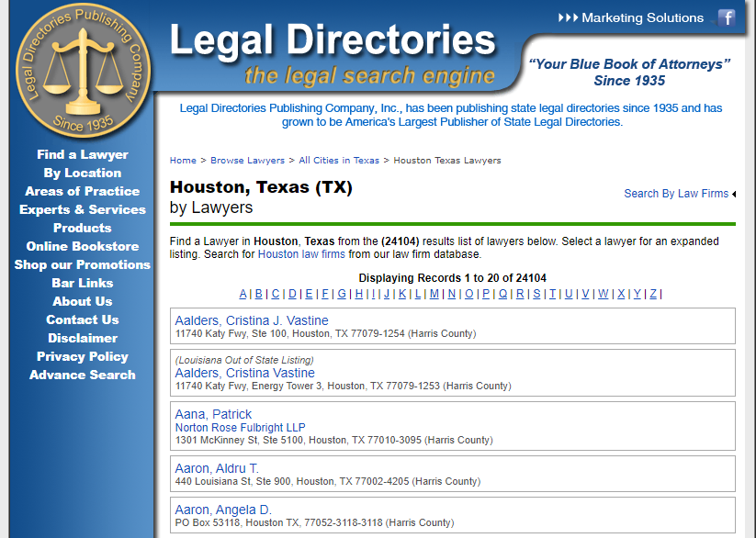The width and height of the screenshot is (756, 538).
Task: Filter lawyers by letter L
Action: [x=418, y=294]
